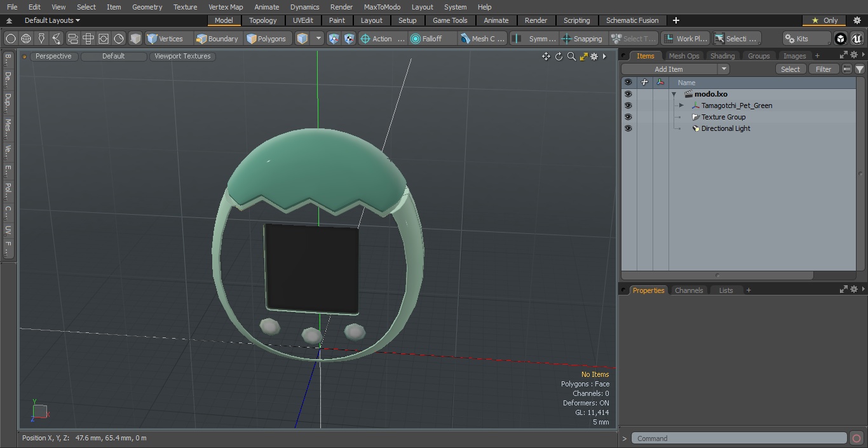Switch to Polygons selection mode
The height and width of the screenshot is (448, 868).
(x=267, y=39)
